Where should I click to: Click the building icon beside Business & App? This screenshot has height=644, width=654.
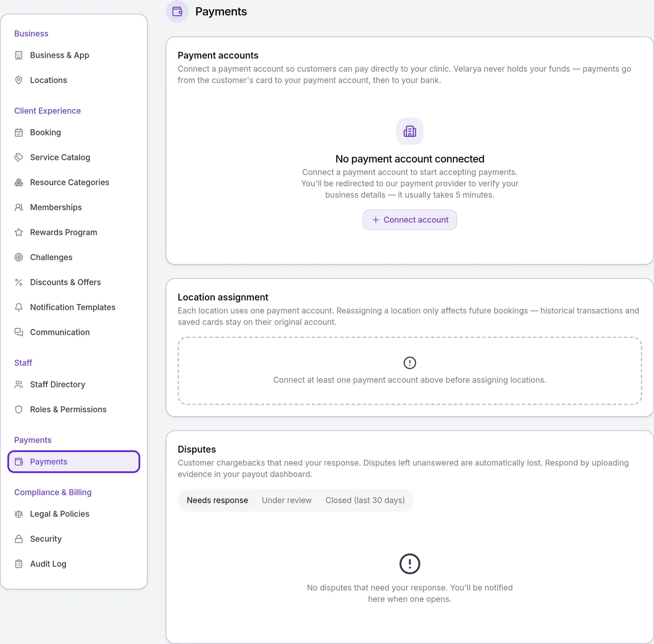pos(19,55)
